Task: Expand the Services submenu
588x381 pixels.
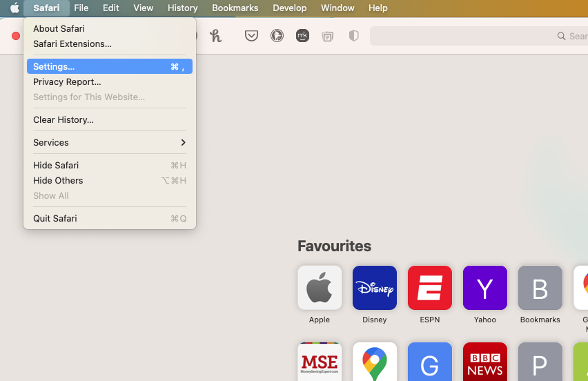Action: click(x=110, y=142)
